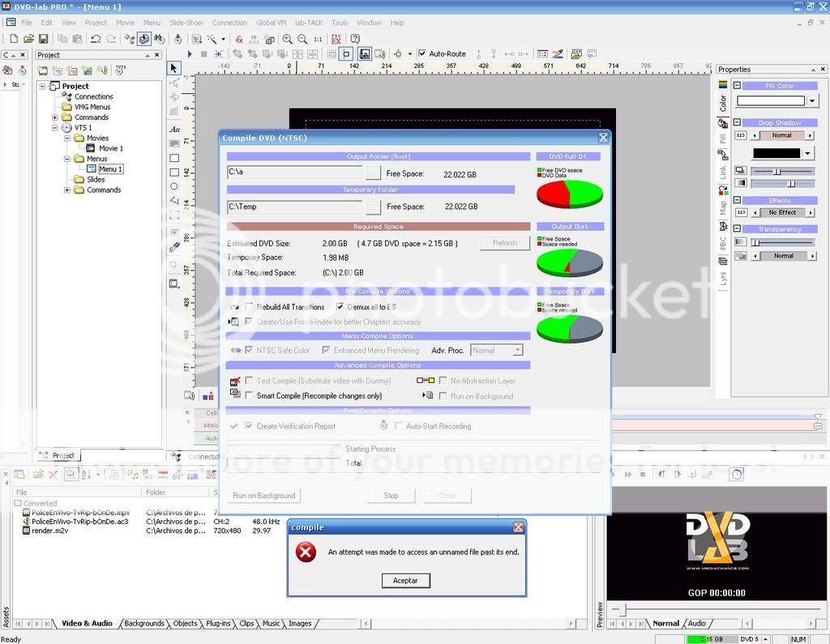Click the A-Z sort icon in Assets

pos(86,475)
